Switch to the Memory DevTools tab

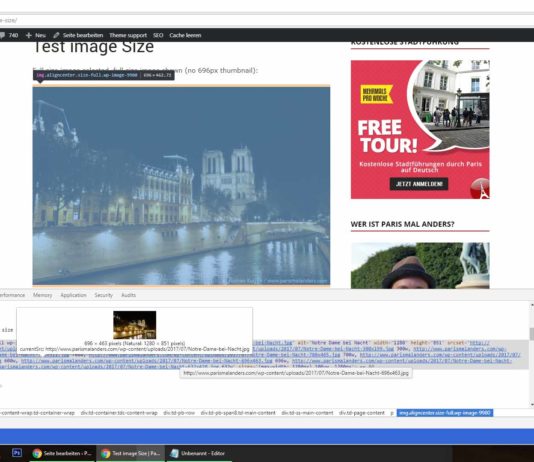[x=43, y=295]
